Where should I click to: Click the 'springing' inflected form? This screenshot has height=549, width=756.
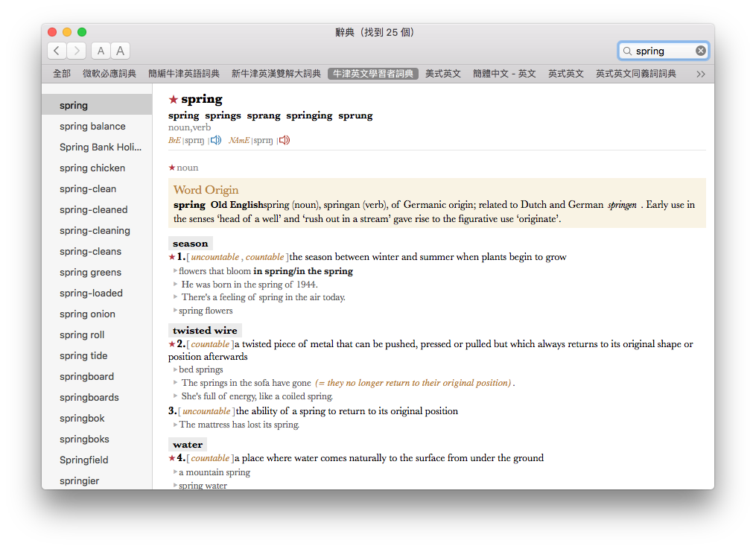click(x=309, y=115)
